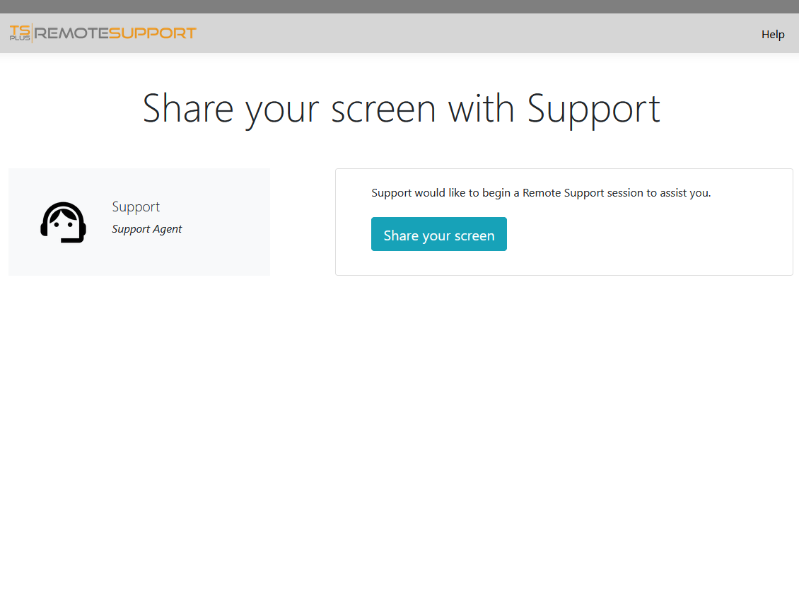The height and width of the screenshot is (600, 800).
Task: Click the blank white area below the panels
Action: [400, 434]
